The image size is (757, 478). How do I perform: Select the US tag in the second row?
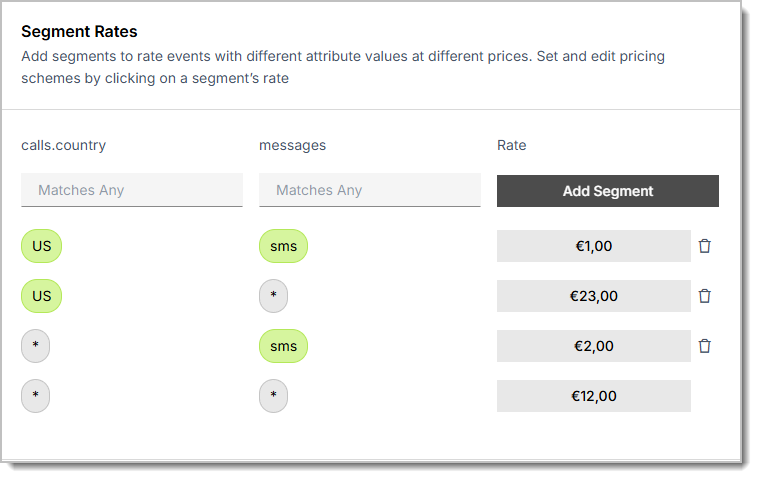(42, 296)
